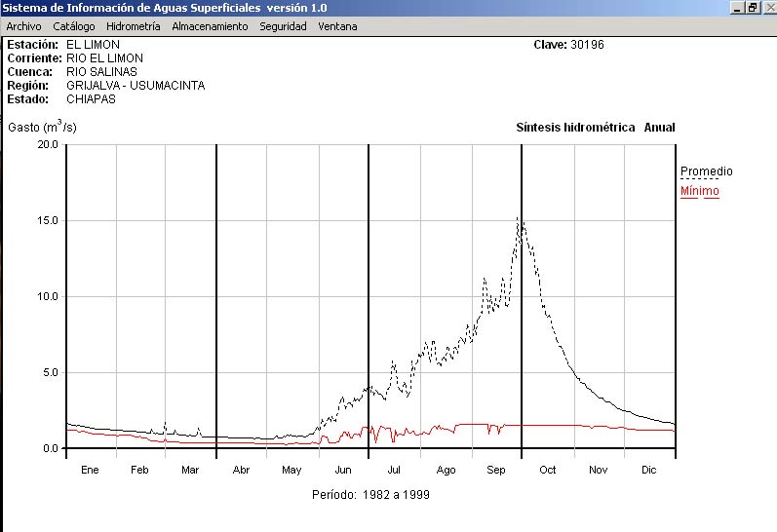The image size is (777, 532).
Task: Open the Ventana menu
Action: [337, 26]
